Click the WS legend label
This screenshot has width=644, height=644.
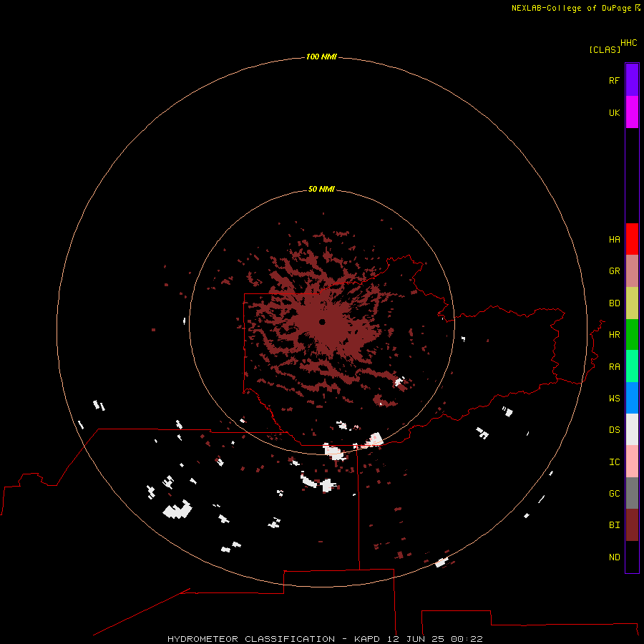tap(614, 399)
